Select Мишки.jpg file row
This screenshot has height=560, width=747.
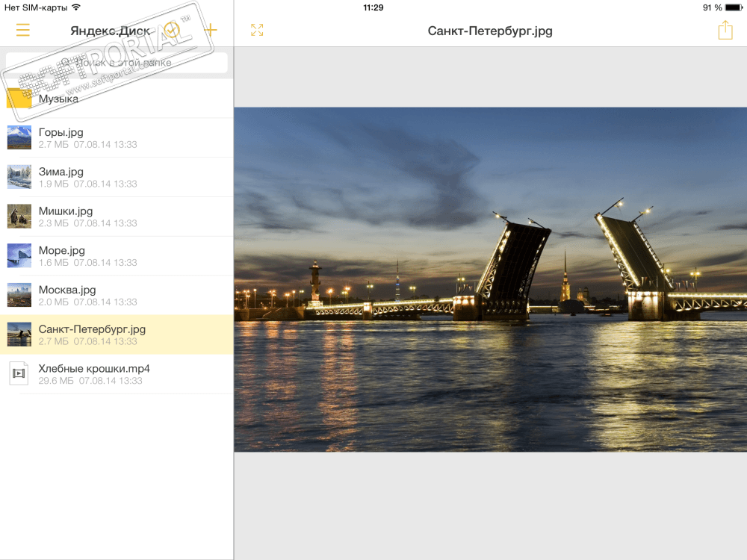point(117,217)
